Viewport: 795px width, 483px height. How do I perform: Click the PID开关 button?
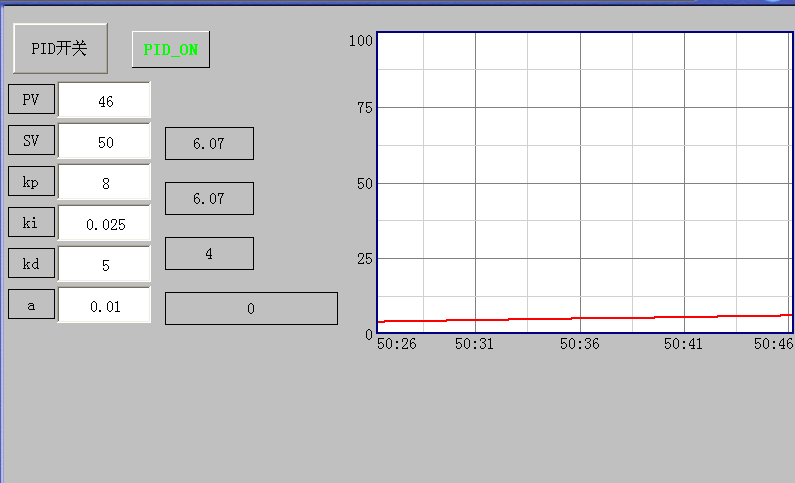click(x=59, y=49)
